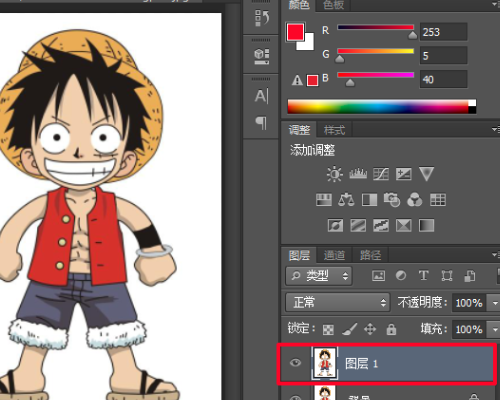
Task: Select the 图层 1 layer thumbnail
Action: pos(325,363)
